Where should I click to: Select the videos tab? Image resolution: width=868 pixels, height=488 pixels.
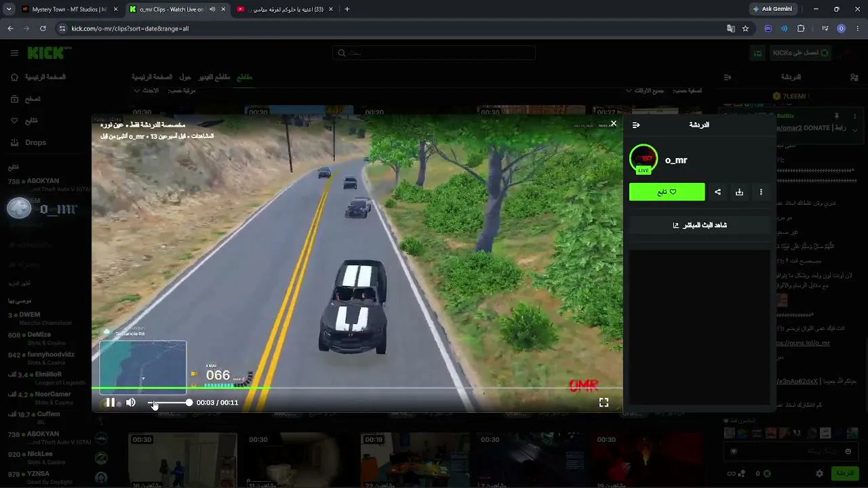pos(214,77)
